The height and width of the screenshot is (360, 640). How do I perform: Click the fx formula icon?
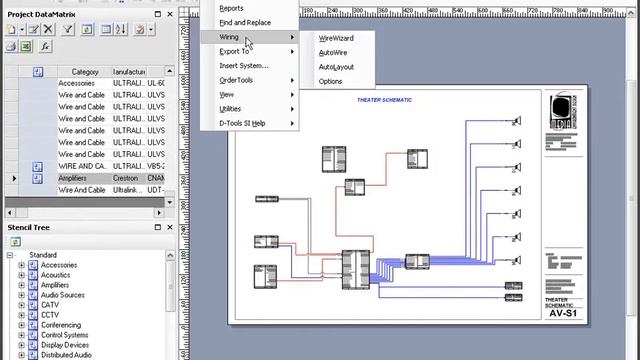click(x=45, y=47)
